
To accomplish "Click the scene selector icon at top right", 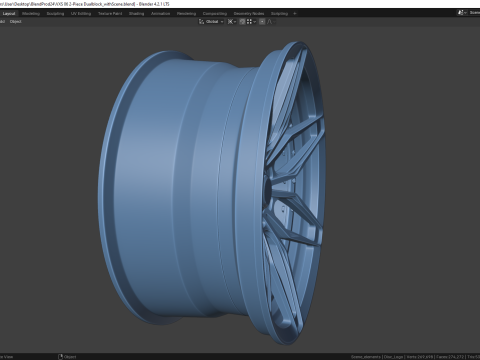I will (x=461, y=13).
